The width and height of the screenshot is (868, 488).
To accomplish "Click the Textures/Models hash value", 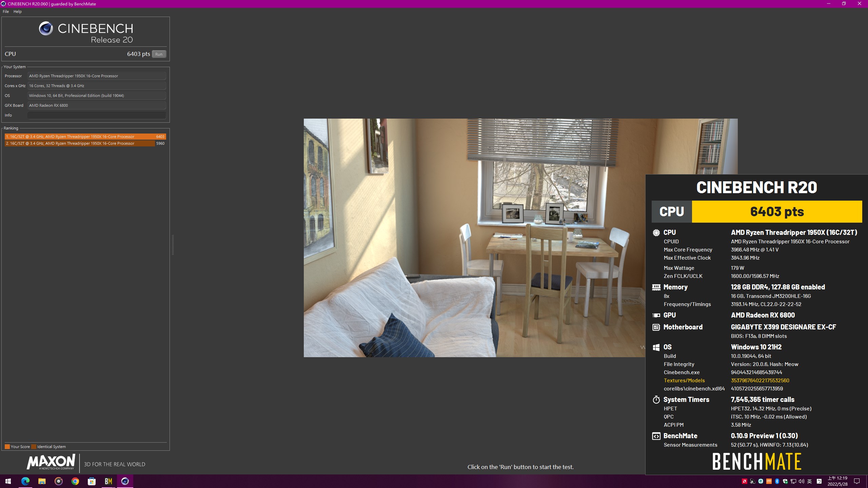I will click(760, 381).
